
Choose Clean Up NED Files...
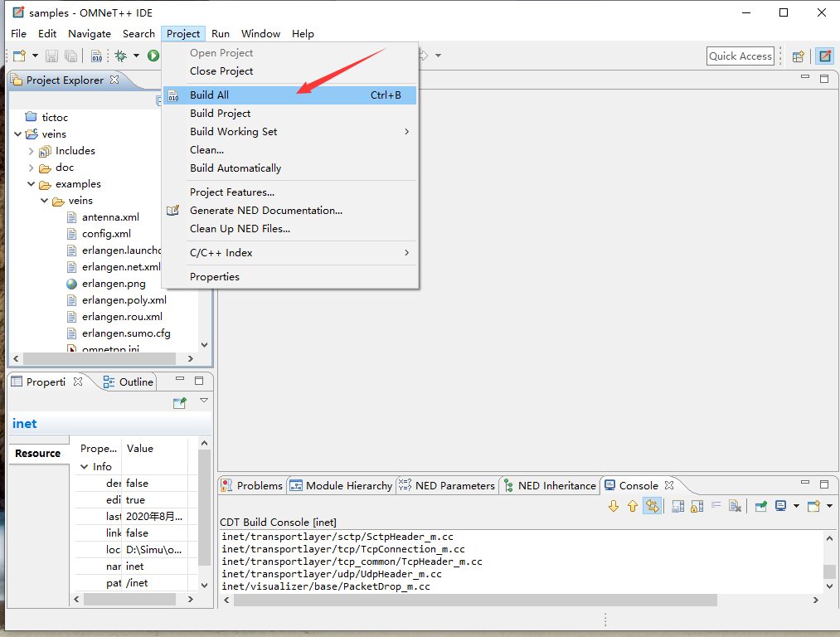tap(290, 228)
